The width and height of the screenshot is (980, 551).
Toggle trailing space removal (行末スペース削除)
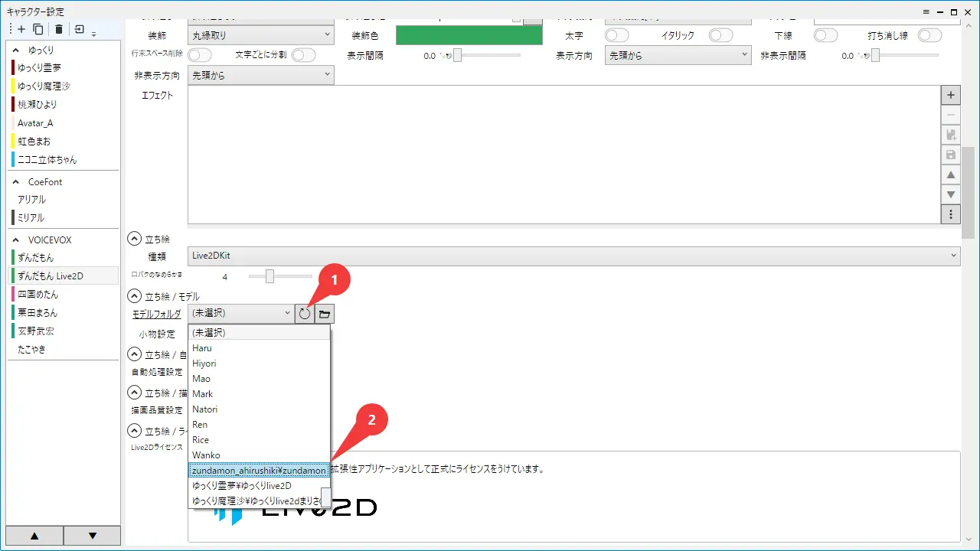(x=200, y=55)
